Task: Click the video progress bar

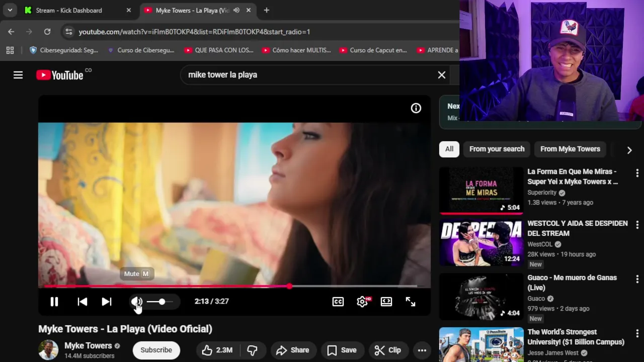Action: click(230, 286)
